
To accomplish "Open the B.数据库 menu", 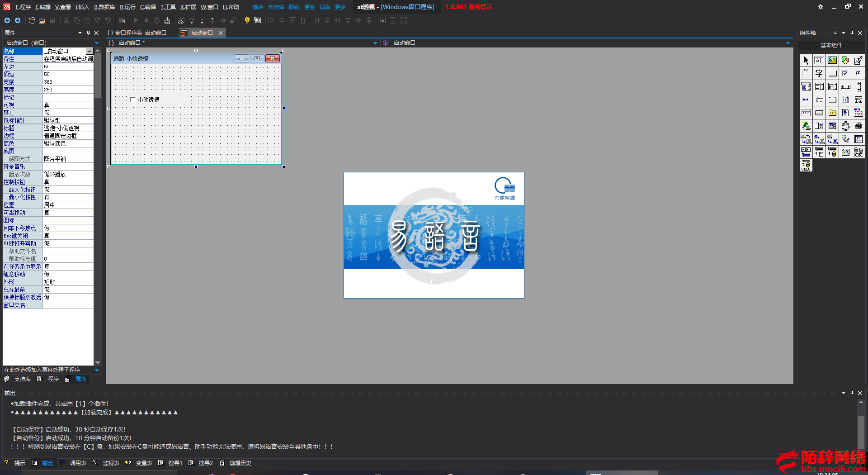I will [104, 7].
